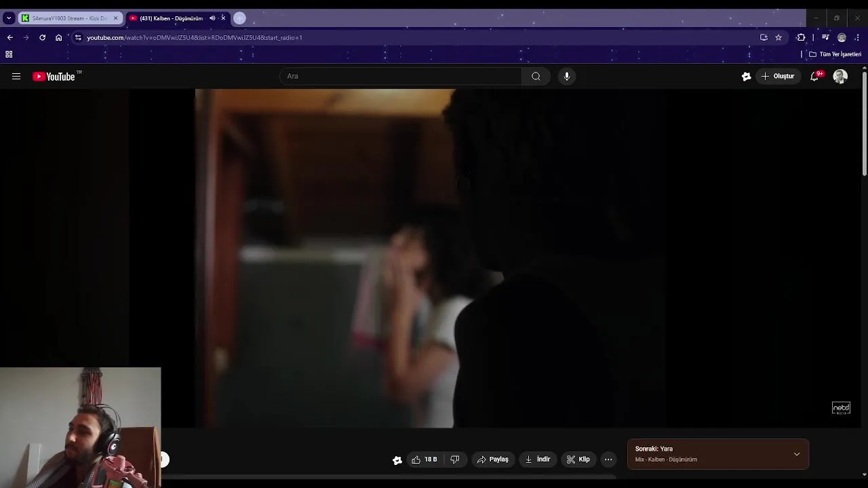868x488 pixels.
Task: Mute the Kalben tab via speaker icon
Action: coord(212,18)
